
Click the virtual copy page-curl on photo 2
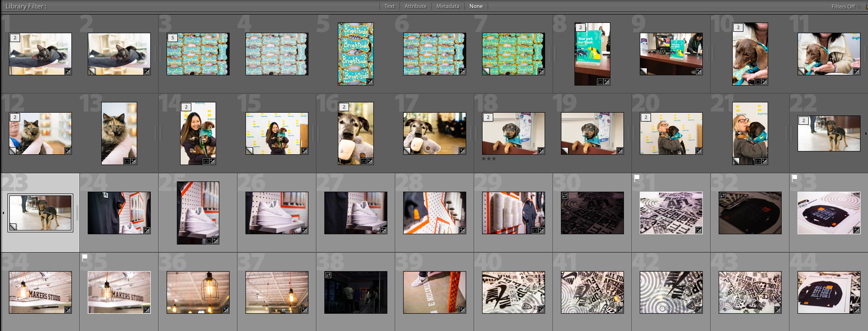coord(92,71)
